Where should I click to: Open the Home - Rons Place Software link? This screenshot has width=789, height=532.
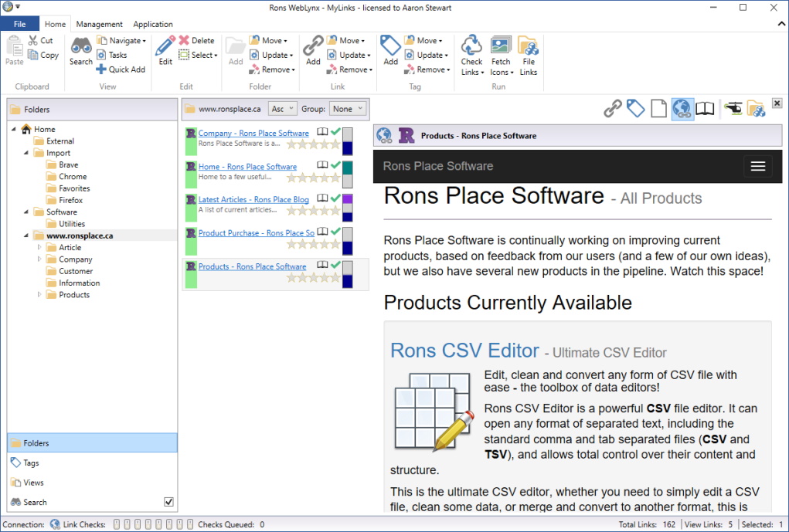click(x=247, y=167)
